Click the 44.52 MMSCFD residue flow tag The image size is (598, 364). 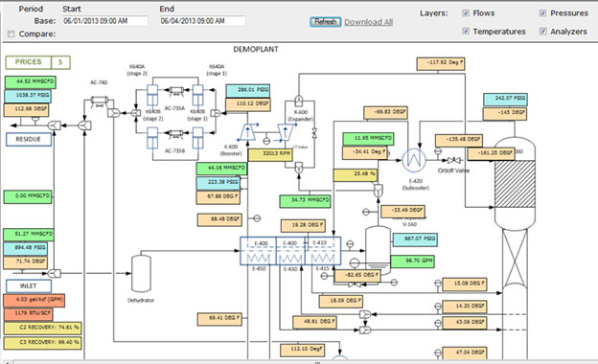[31, 82]
